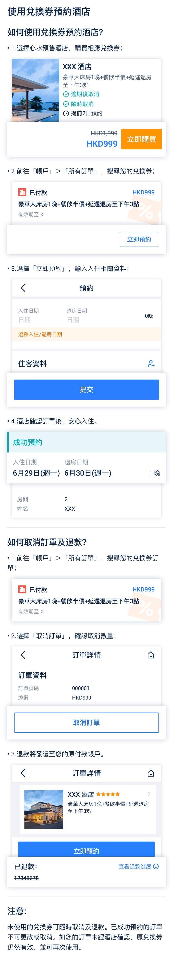173x980 pixels.
Task: Click 取消訂單 button
Action: click(86, 722)
